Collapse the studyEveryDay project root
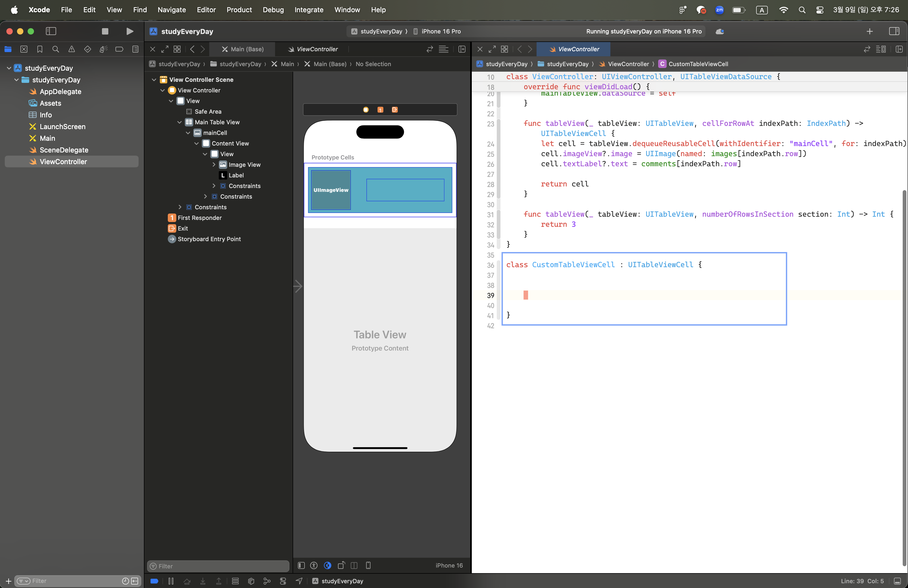This screenshot has height=588, width=908. (9, 68)
